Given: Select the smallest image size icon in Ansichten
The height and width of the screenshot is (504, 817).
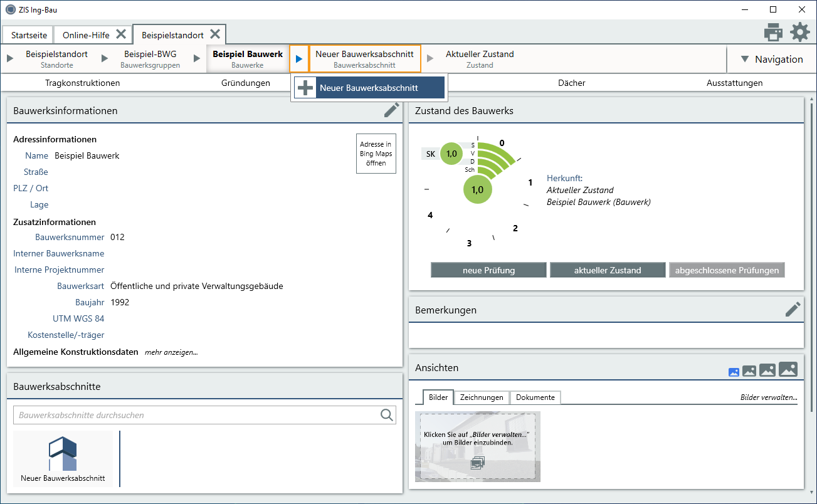Looking at the screenshot, I should pyautogui.click(x=734, y=372).
